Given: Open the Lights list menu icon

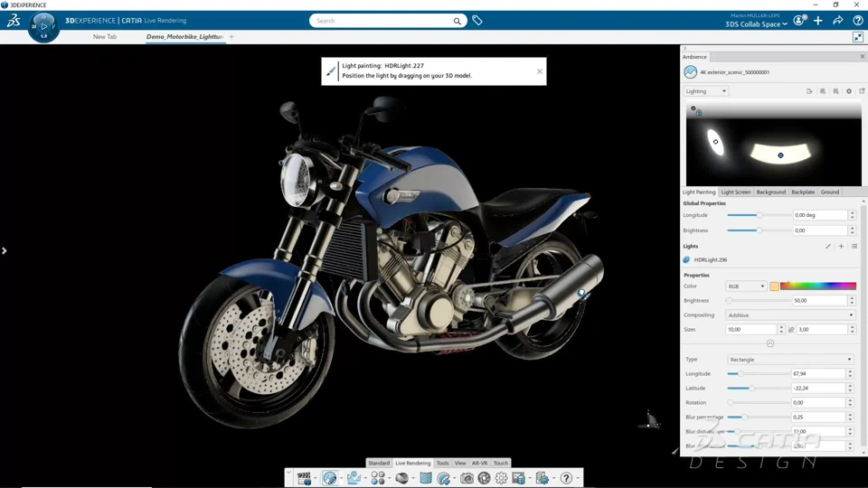Looking at the screenshot, I should click(854, 246).
